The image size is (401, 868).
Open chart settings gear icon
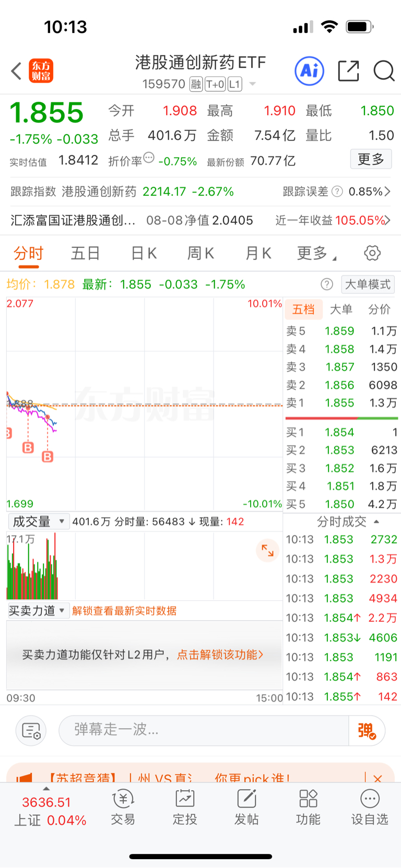tap(372, 253)
